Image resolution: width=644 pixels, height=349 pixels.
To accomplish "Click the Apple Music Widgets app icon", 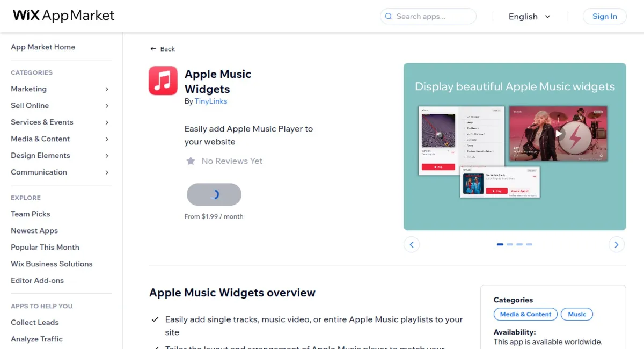I will pos(163,81).
